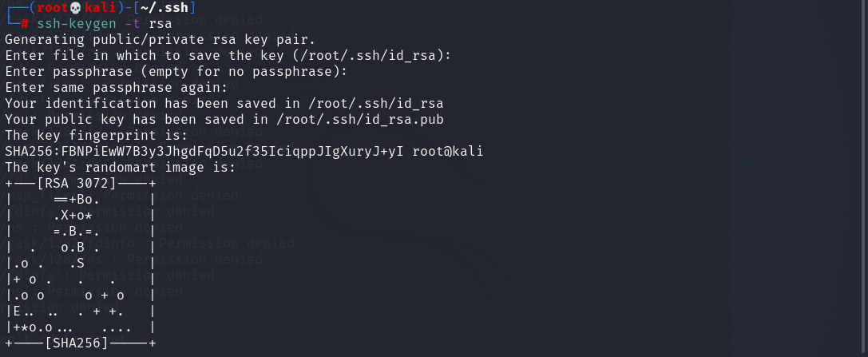
Task: Click the [RSA 3072] randomart header
Action: (77, 183)
